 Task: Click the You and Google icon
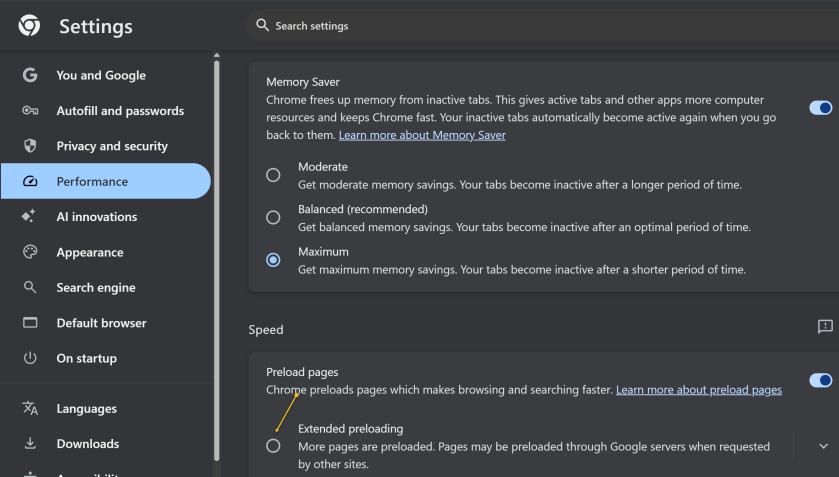point(30,75)
